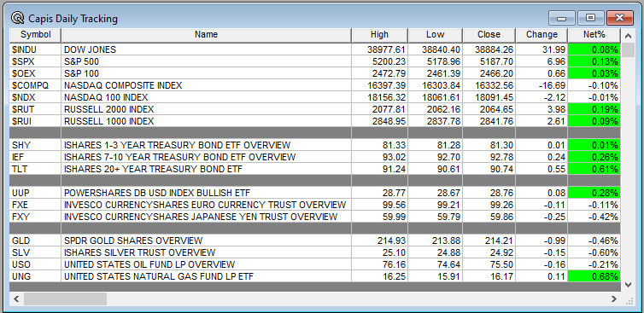The height and width of the screenshot is (313, 644).
Task: Sort by the Name column header
Action: (x=206, y=35)
